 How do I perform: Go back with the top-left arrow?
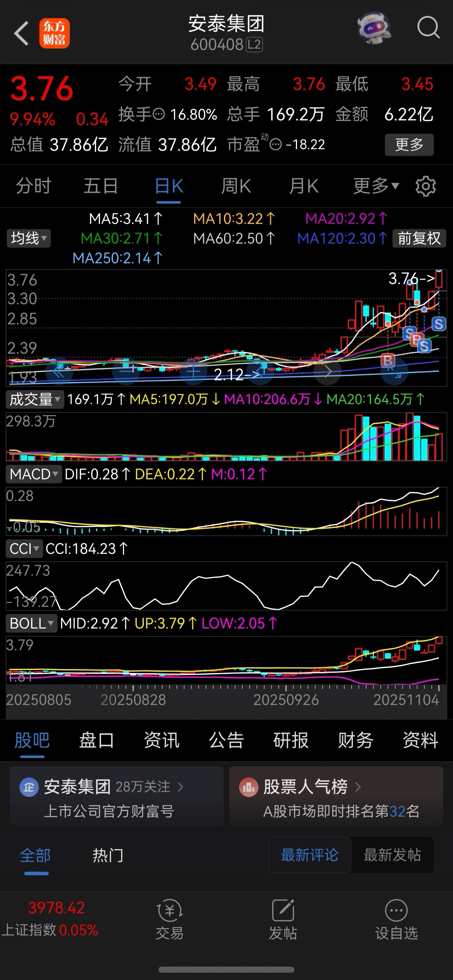tap(21, 33)
